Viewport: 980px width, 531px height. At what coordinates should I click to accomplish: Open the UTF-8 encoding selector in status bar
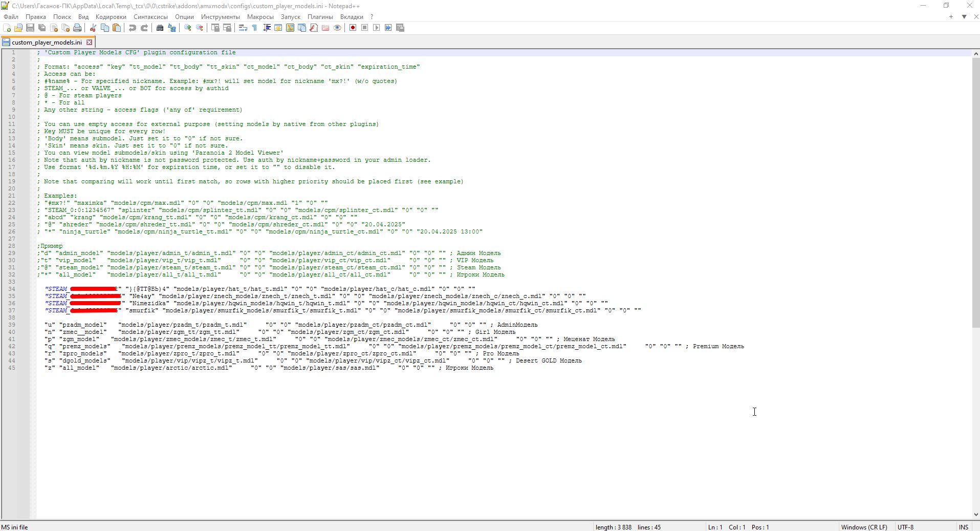point(905,527)
